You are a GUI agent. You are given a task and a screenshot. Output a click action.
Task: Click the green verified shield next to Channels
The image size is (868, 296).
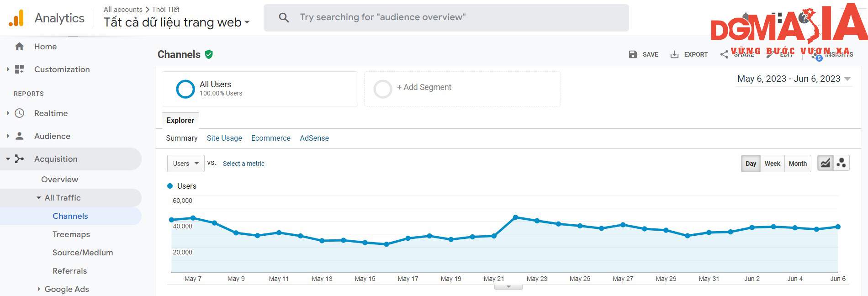pos(209,54)
